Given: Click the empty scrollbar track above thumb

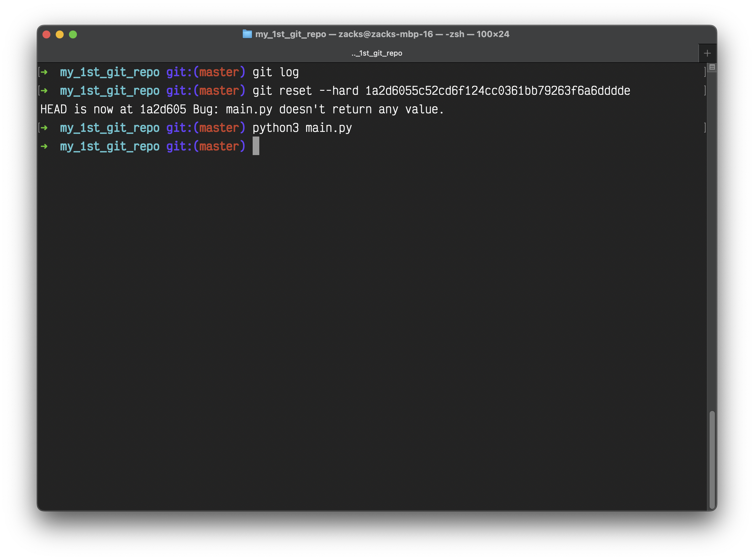Looking at the screenshot, I should point(712,237).
